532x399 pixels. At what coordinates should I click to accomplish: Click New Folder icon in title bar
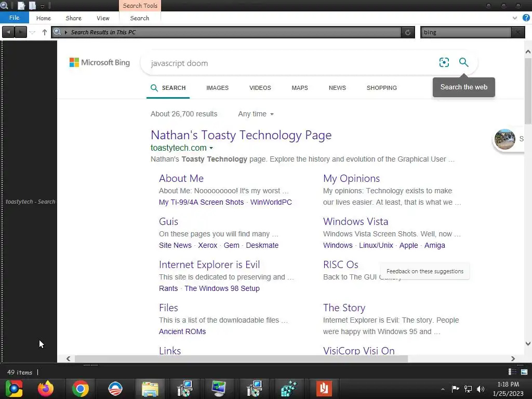click(32, 5)
